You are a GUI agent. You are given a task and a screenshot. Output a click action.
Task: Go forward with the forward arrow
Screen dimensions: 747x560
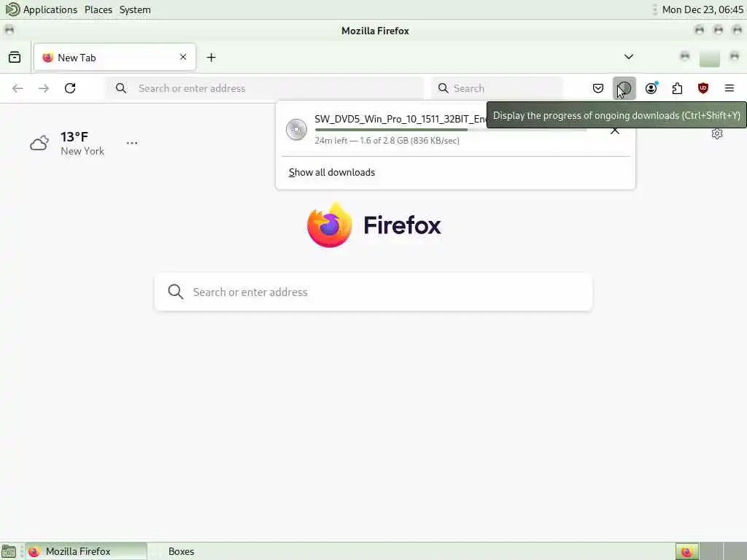pos(44,88)
